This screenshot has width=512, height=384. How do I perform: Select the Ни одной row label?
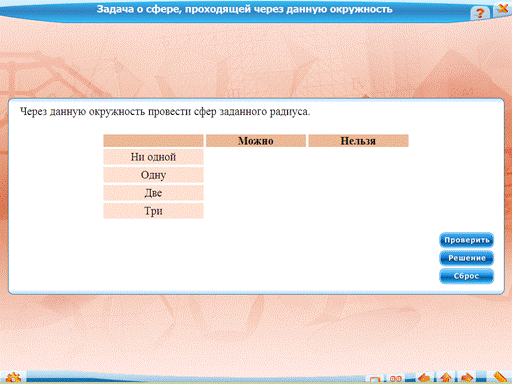click(153, 157)
